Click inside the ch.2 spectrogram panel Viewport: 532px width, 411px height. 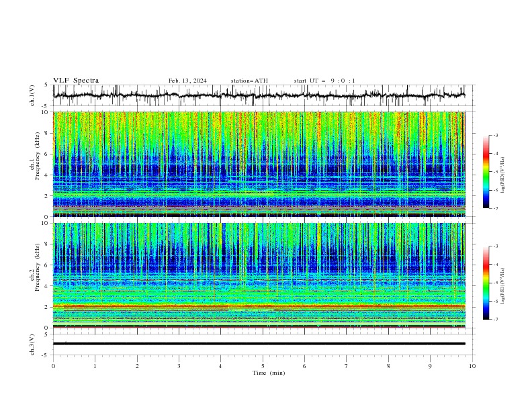[259, 275]
